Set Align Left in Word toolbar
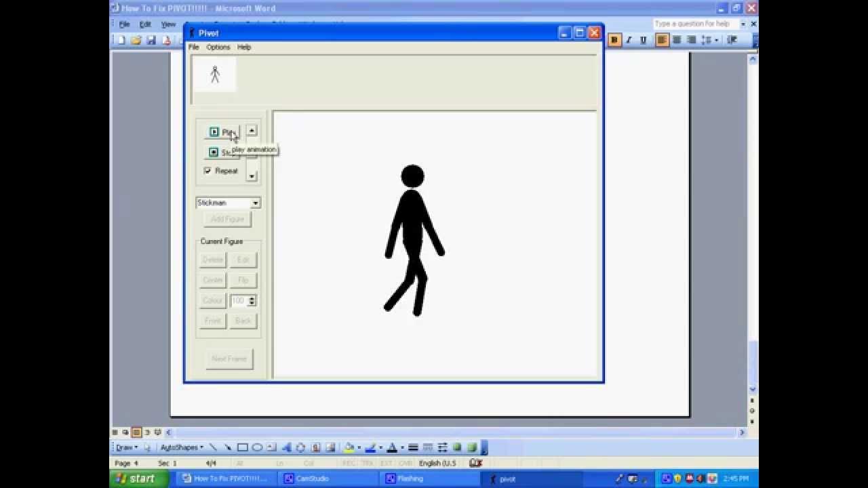This screenshot has height=488, width=868. (x=662, y=41)
